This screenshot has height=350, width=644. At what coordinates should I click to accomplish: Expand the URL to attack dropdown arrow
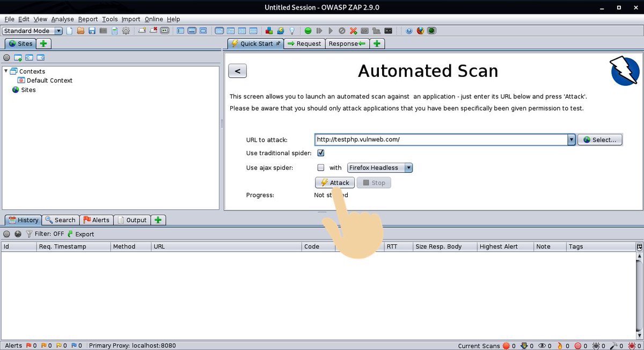[572, 140]
